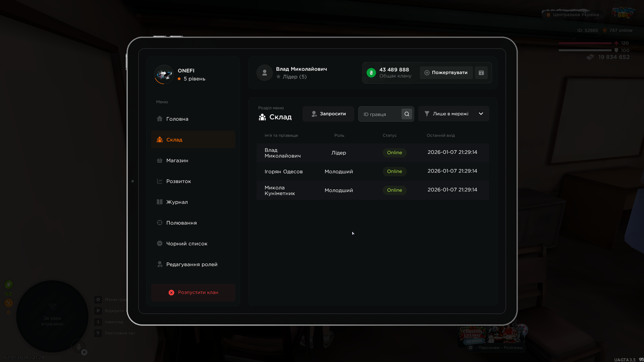Select the Ігорян Одесов member row

373,171
